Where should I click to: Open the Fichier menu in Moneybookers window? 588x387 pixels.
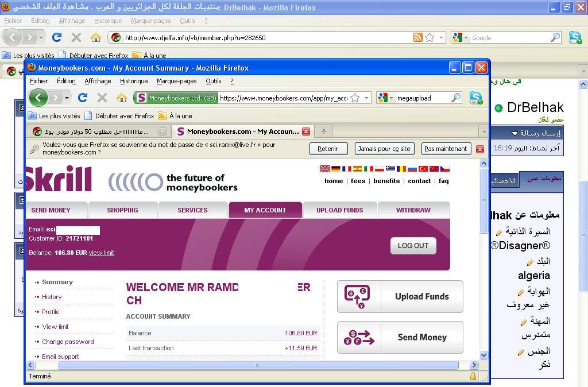click(38, 81)
